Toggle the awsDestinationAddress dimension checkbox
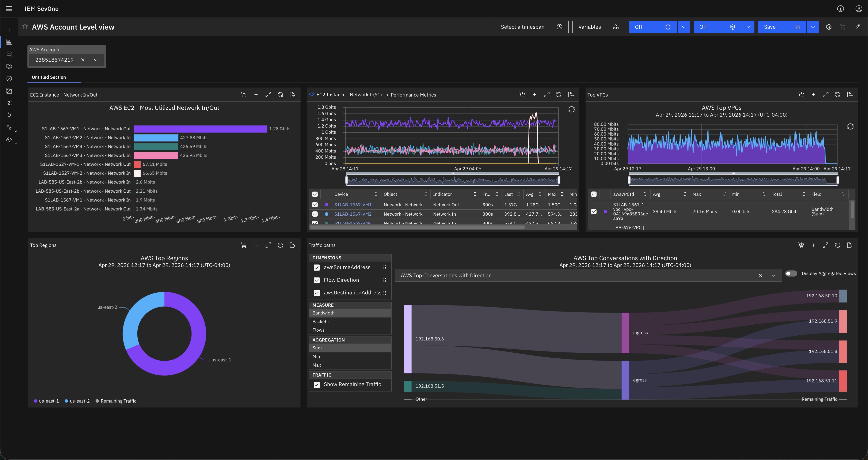Viewport: 868px width, 460px height. 316,293
